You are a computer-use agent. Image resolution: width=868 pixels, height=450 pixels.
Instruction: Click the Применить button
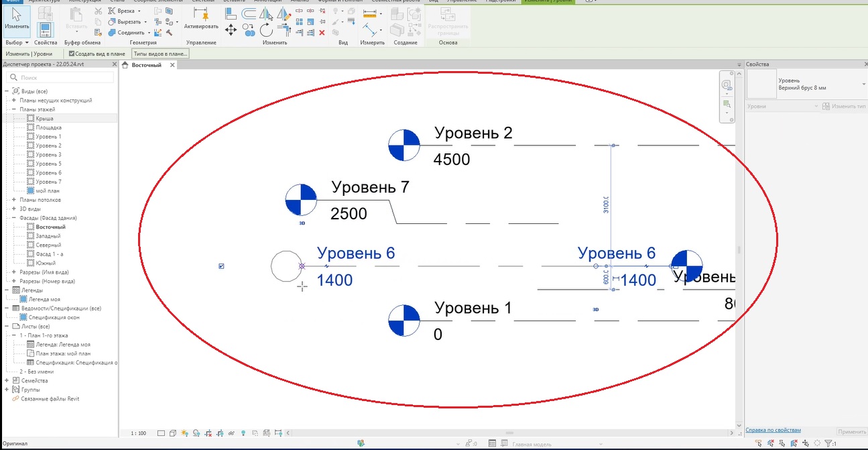point(852,433)
